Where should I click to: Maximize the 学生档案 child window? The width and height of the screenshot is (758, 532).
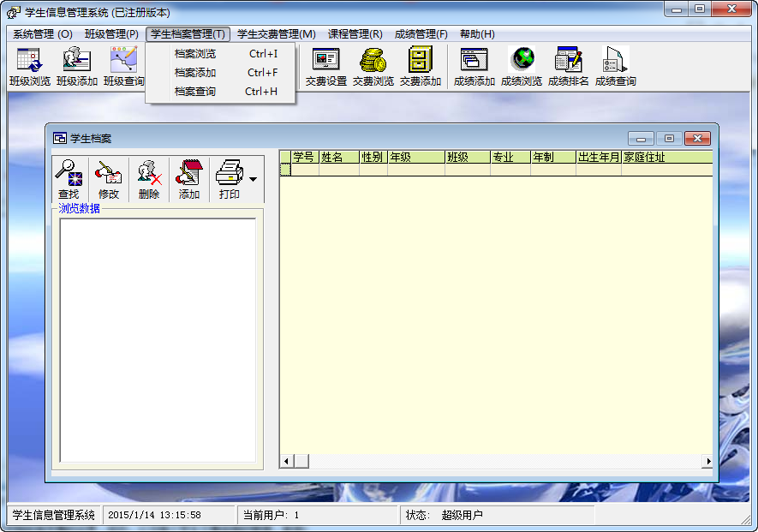(x=669, y=138)
